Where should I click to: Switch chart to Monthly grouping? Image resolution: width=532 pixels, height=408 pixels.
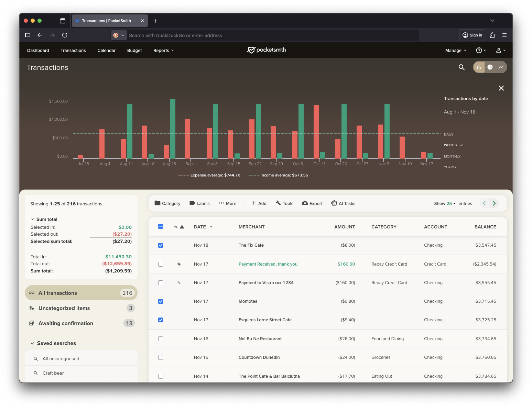[x=452, y=156]
